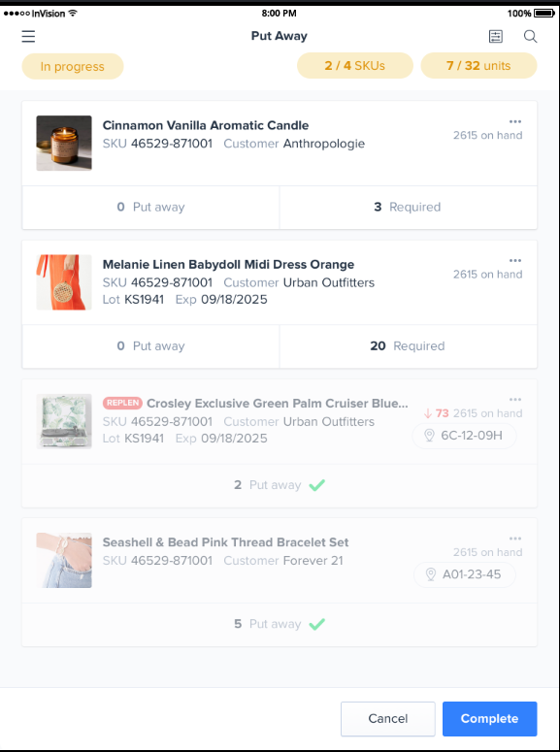Tap the A01-23-45 location chip

(x=465, y=574)
